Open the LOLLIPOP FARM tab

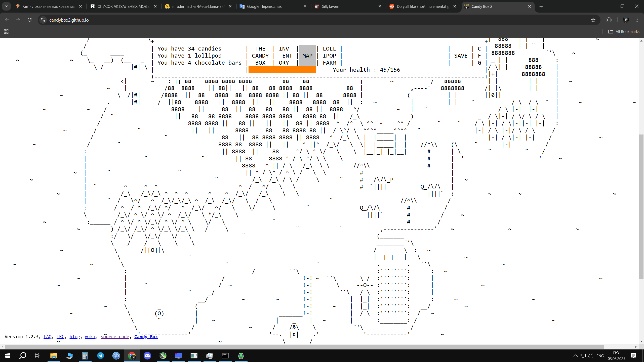click(x=329, y=56)
